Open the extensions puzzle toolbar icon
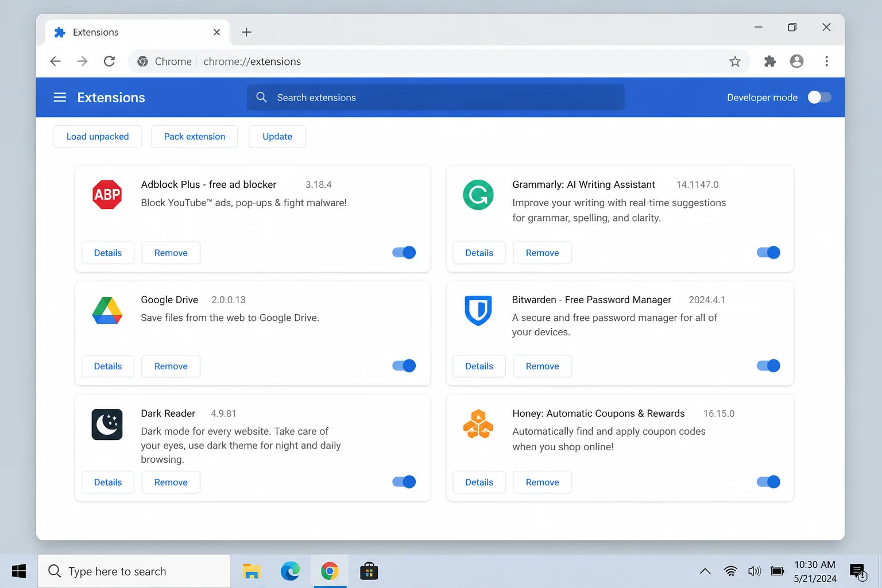The height and width of the screenshot is (588, 882). pos(770,61)
